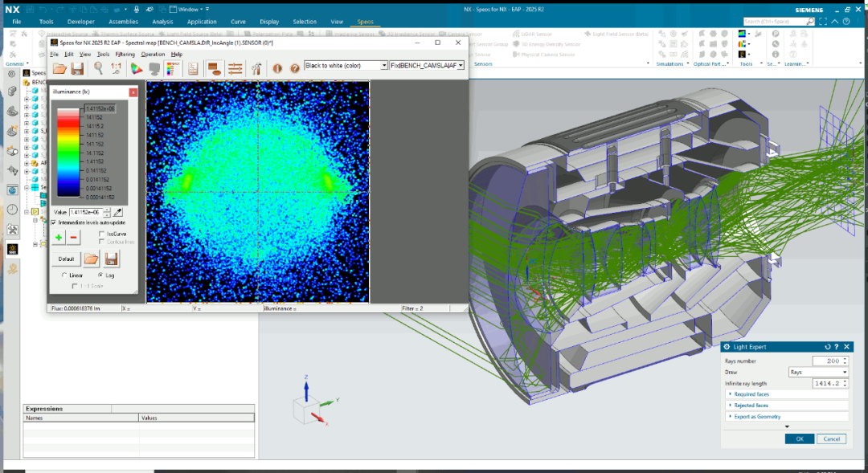Toggle Intermediate levels auto-update checkbox

coord(54,222)
